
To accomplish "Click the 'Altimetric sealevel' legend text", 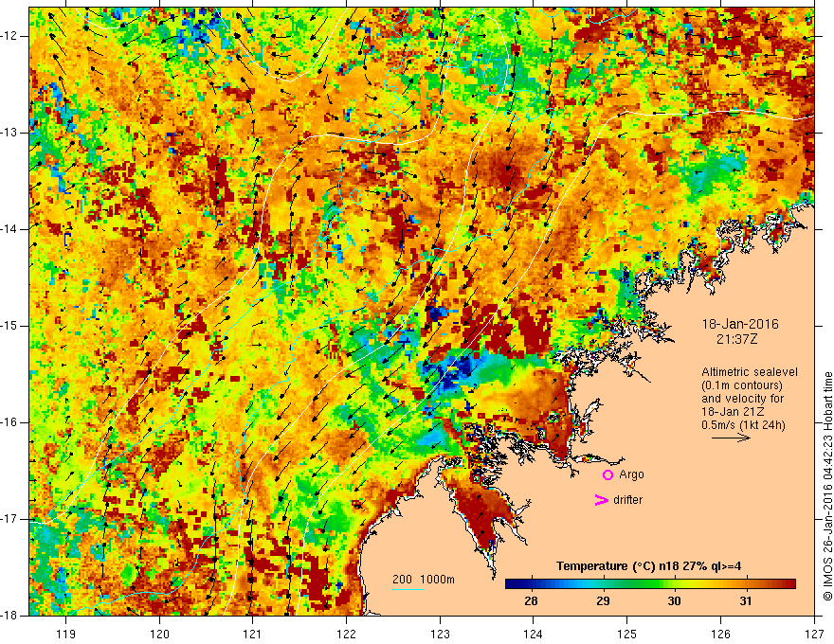I will click(x=750, y=372).
